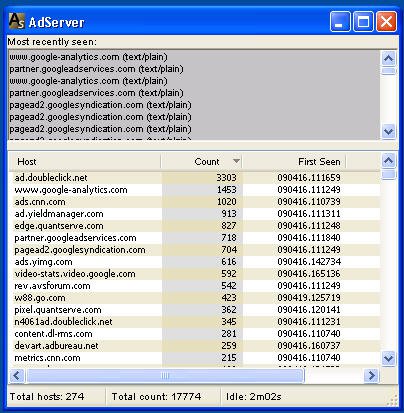The image size is (404, 413).
Task: Toggle the sort arrow in the Count header
Action: coord(236,161)
